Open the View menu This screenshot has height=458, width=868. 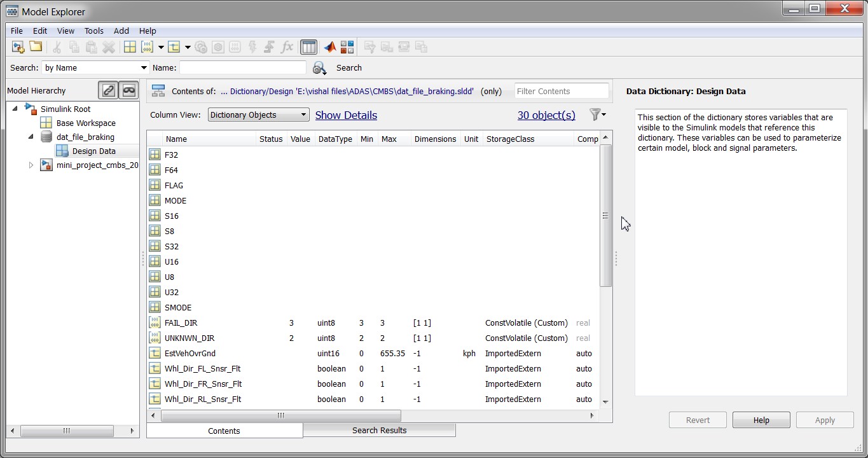[65, 31]
